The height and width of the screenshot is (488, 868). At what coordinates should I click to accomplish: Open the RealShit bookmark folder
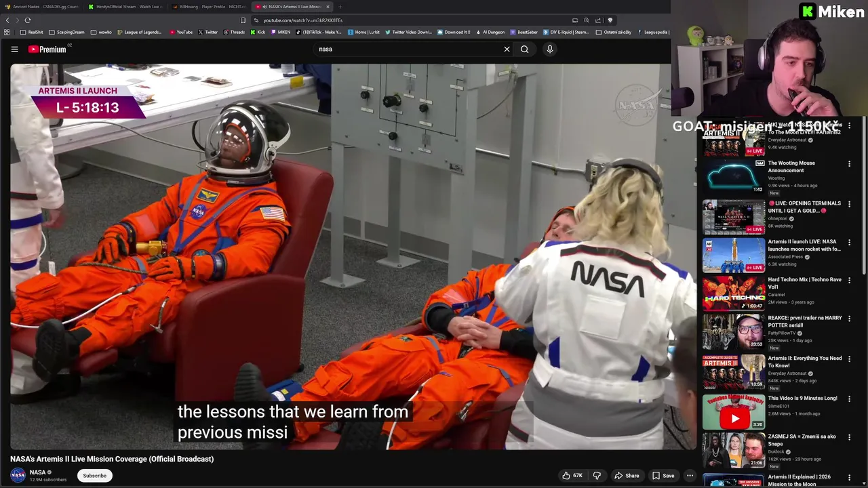pos(31,32)
